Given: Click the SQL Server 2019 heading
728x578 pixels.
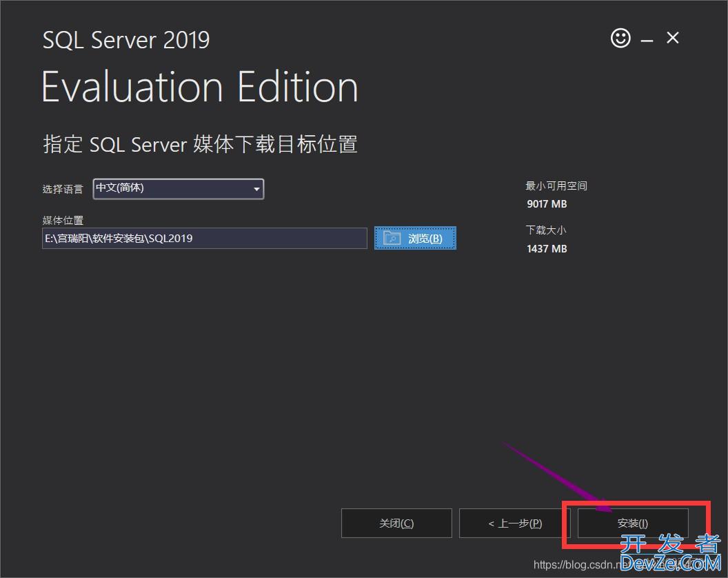Looking at the screenshot, I should pos(126,40).
